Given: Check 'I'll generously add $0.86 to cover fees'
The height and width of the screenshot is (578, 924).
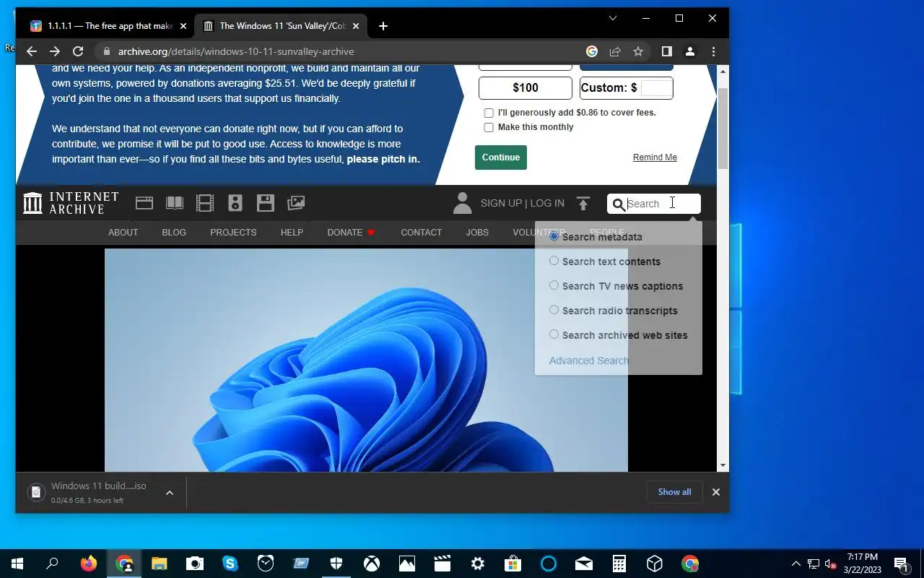Looking at the screenshot, I should [489, 113].
